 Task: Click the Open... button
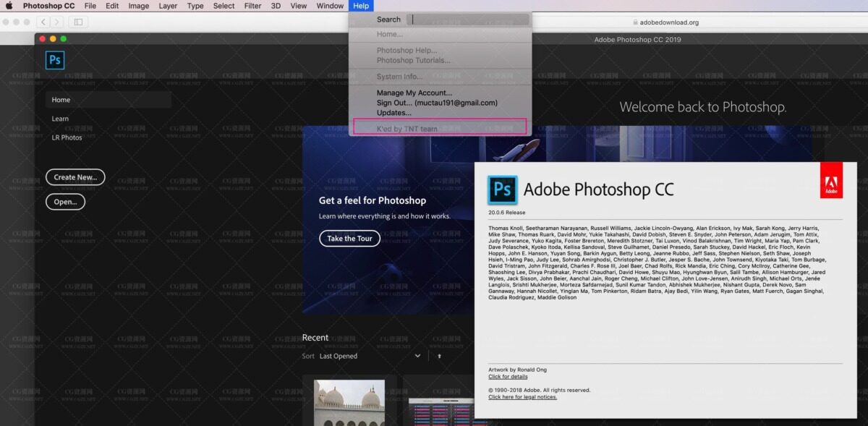65,202
